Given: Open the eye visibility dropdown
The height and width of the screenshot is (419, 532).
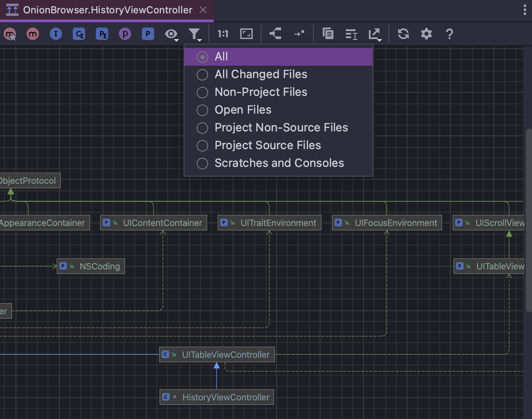Looking at the screenshot, I should (x=172, y=34).
